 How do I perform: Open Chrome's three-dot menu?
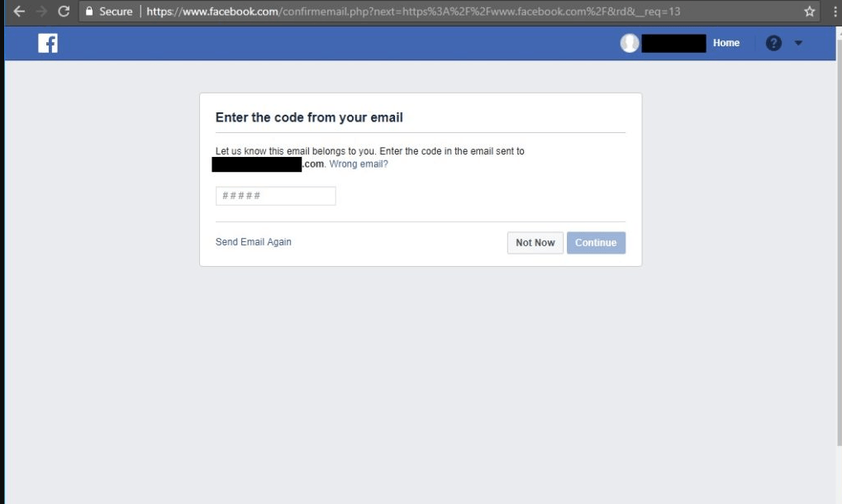click(835, 12)
